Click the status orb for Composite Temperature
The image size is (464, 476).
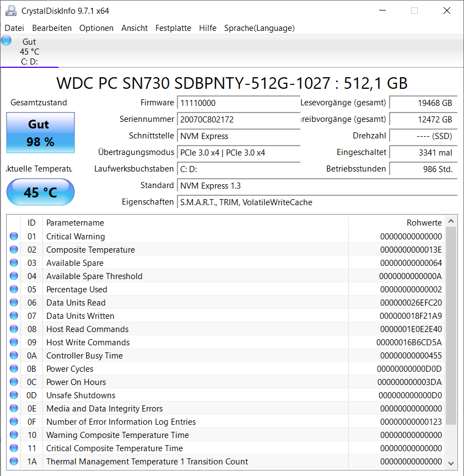(x=14, y=249)
